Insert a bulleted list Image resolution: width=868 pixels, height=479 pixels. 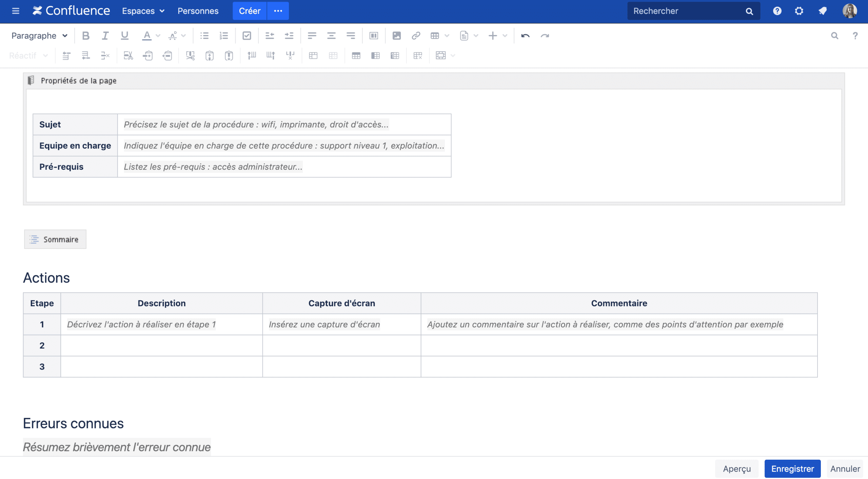pyautogui.click(x=204, y=36)
